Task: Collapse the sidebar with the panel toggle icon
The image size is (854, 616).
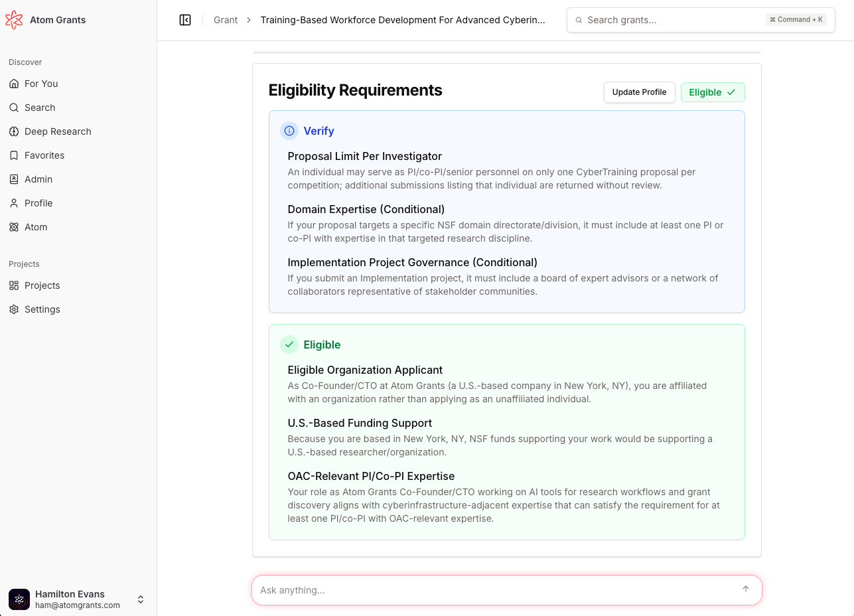Action: click(185, 20)
